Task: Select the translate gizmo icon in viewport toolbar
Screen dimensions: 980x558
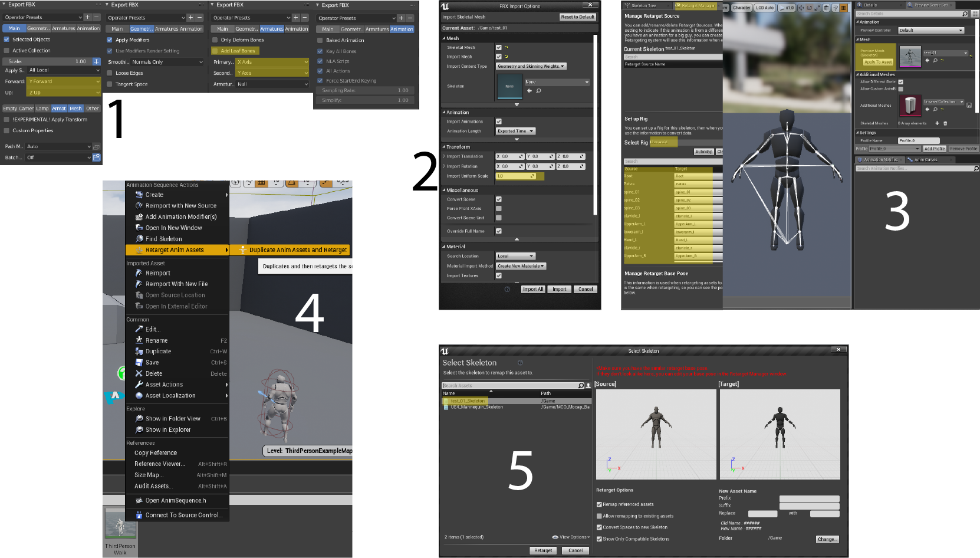Action: pyautogui.click(x=801, y=8)
